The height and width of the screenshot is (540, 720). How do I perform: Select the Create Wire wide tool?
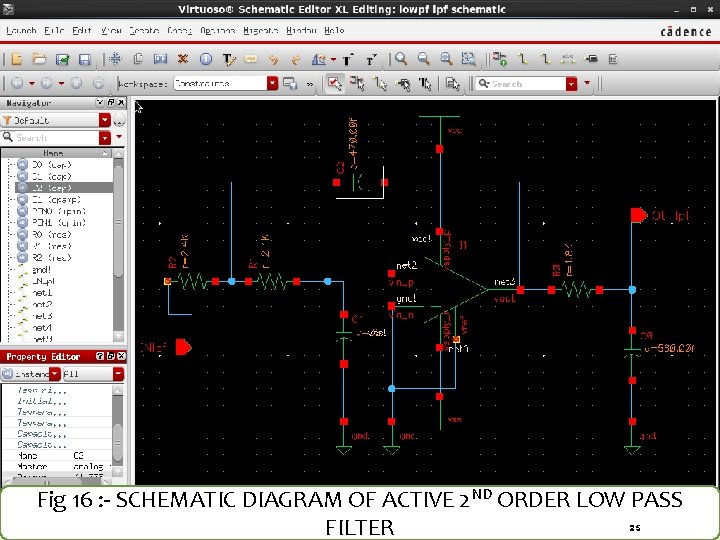[x=545, y=59]
